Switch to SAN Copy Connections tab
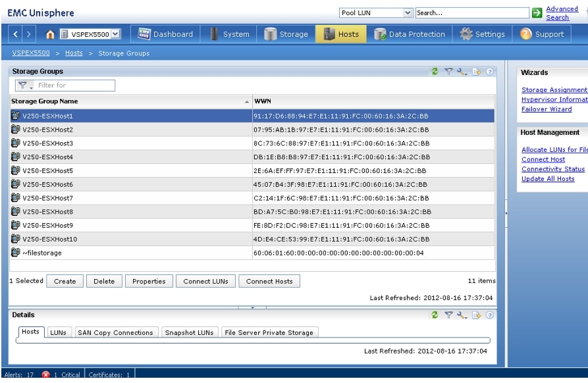Screen dimensions: 588x383 115,332
